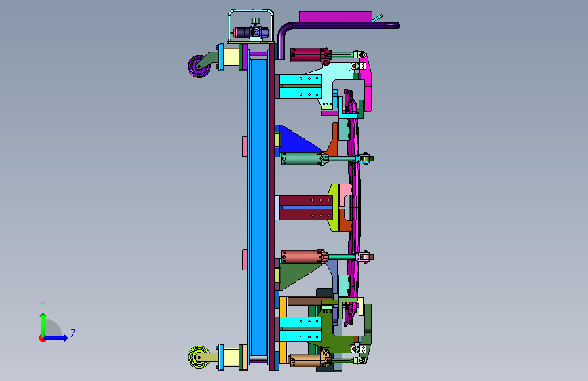This screenshot has width=588, height=381.
Task: Select the motor inside the top cage
Action: coord(251,33)
